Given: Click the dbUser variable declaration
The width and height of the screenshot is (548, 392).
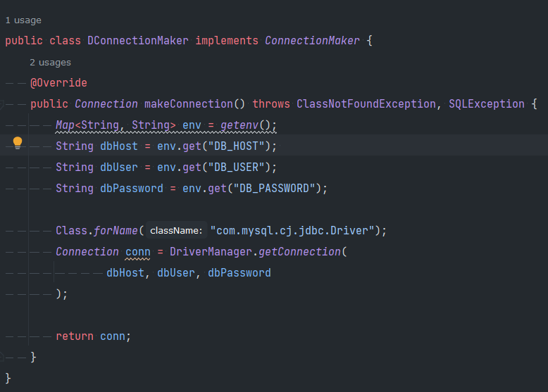Looking at the screenshot, I should pyautogui.click(x=119, y=167).
